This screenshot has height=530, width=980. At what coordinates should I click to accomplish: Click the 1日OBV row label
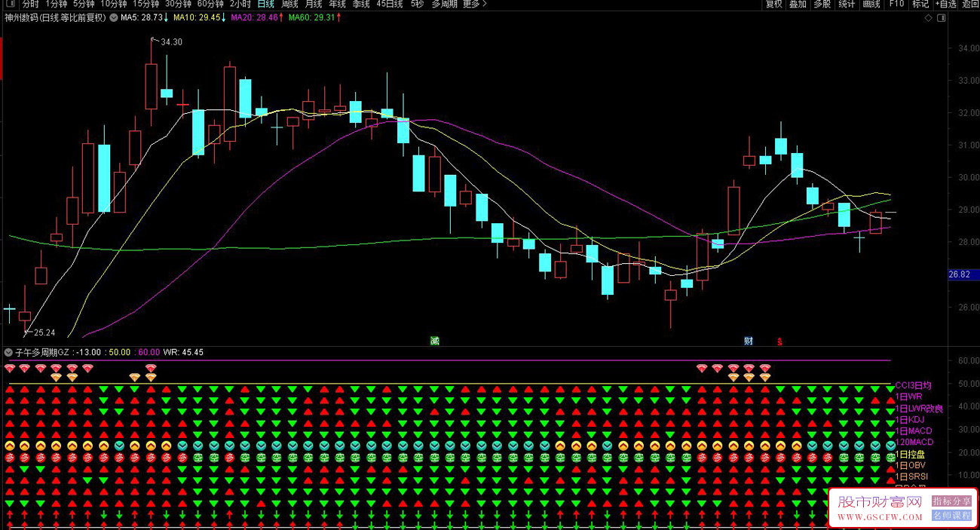pos(910,466)
